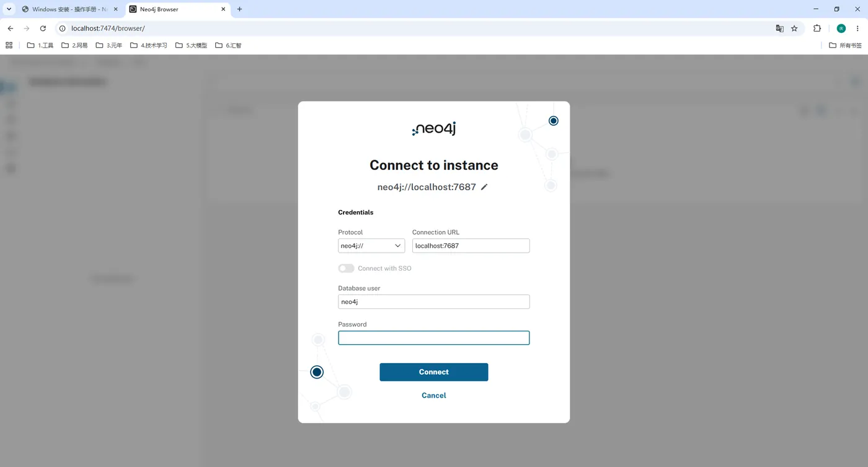This screenshot has width=868, height=467.
Task: Open the 1.工具 bookmark folder
Action: pyautogui.click(x=40, y=45)
